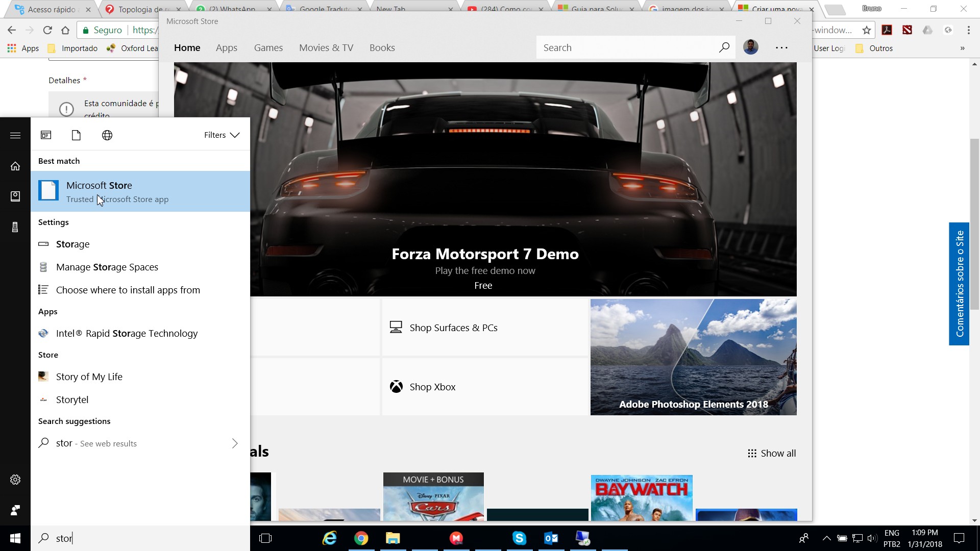Click the Store search magnifier icon
This screenshot has width=980, height=551.
point(724,47)
